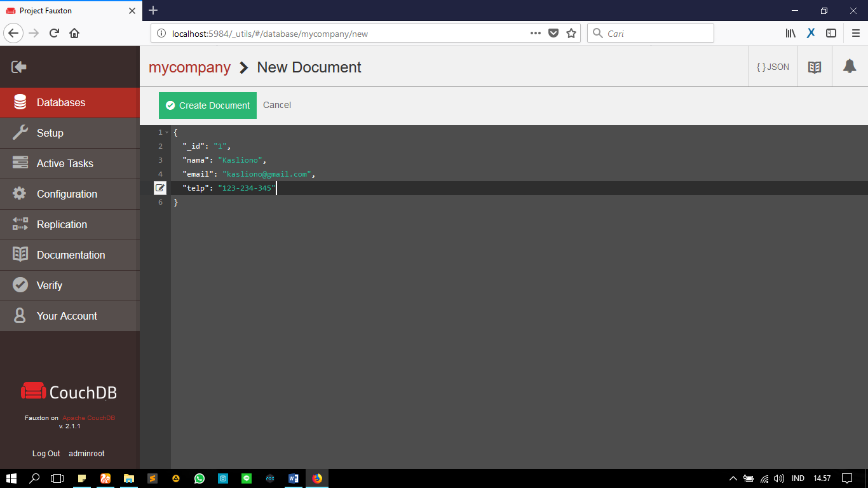Collapse the JSON block at line 1
The image size is (868, 488).
coord(167,132)
